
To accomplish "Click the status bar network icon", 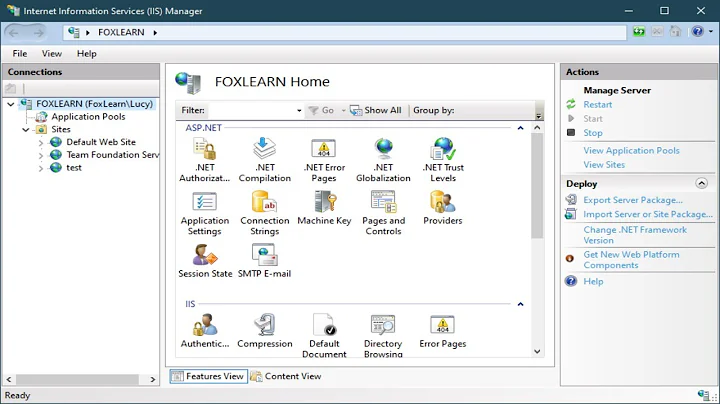I will pos(703,394).
